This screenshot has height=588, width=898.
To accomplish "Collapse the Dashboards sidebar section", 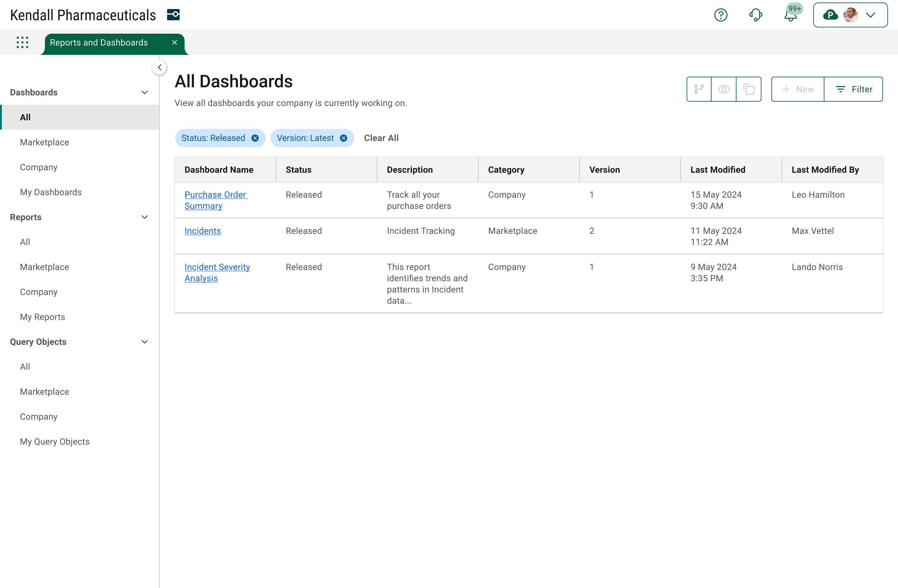I will click(144, 92).
